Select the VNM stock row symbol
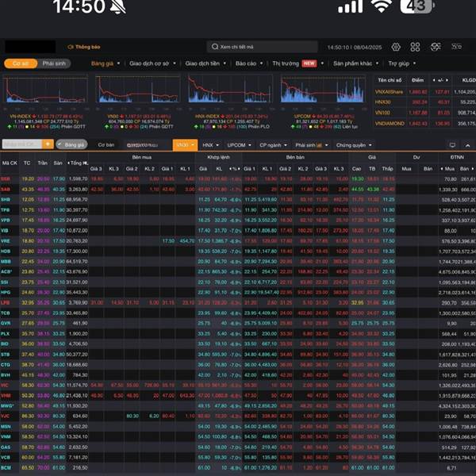This screenshot has width=476, height=476. point(6,437)
